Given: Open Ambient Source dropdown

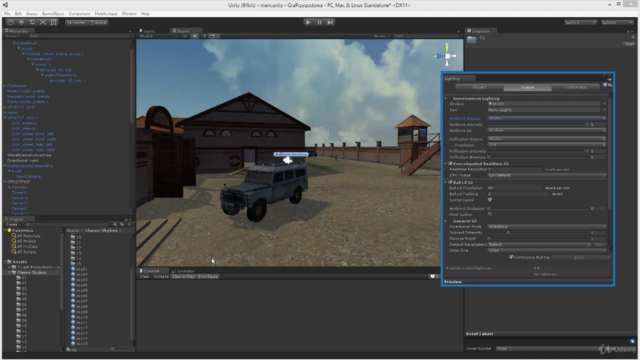Looking at the screenshot, I should (547, 118).
